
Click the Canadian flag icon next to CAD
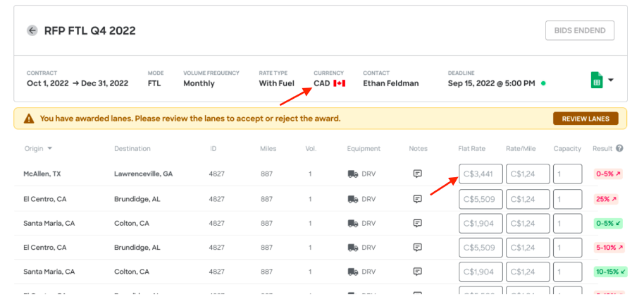[x=339, y=83]
